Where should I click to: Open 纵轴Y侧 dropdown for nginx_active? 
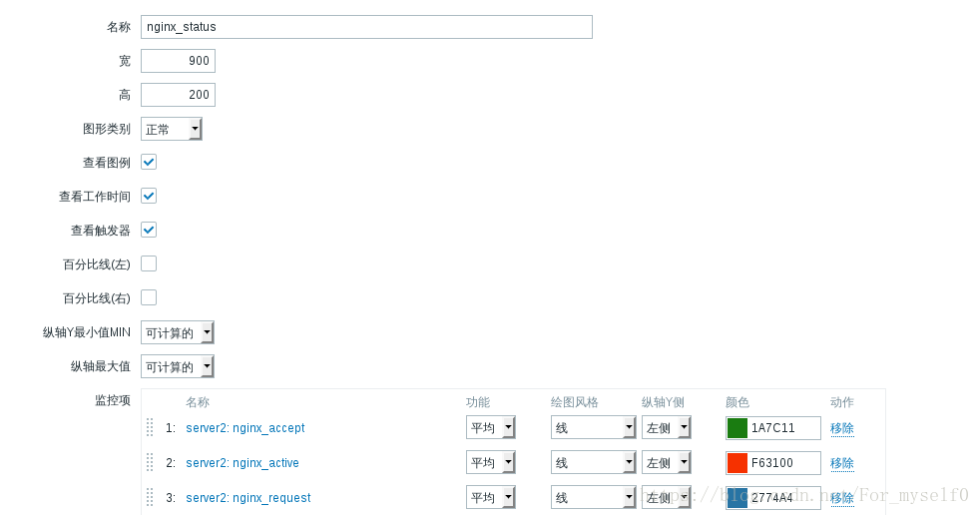click(x=667, y=462)
